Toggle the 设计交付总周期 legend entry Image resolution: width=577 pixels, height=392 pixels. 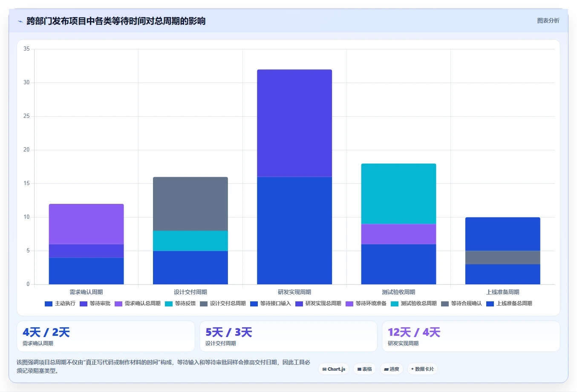tap(223, 303)
